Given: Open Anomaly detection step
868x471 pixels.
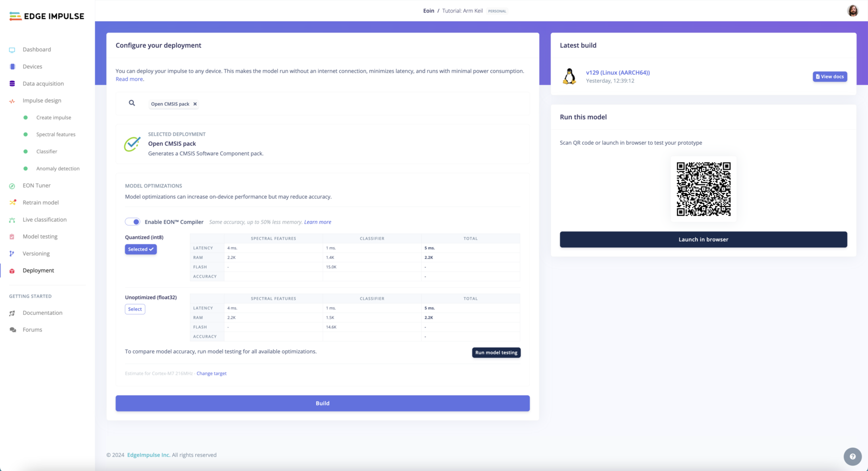Looking at the screenshot, I should (x=58, y=169).
